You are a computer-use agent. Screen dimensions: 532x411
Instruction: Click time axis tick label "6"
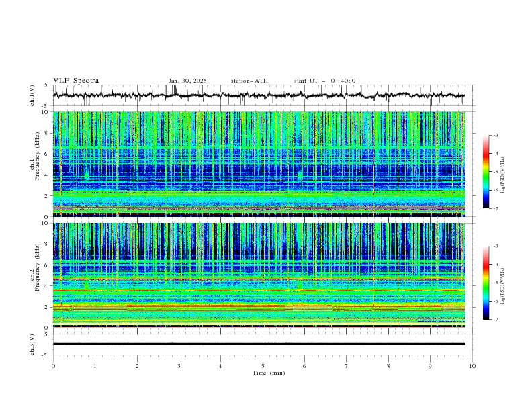click(x=304, y=366)
